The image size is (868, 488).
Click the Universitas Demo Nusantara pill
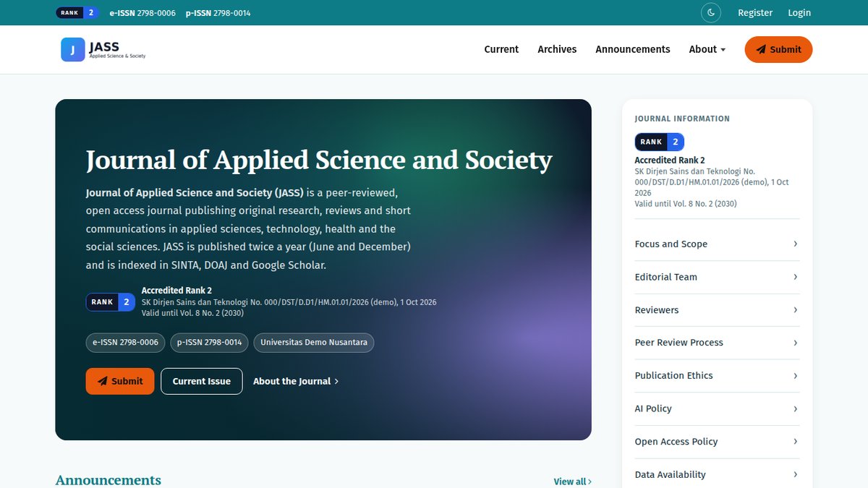click(314, 343)
